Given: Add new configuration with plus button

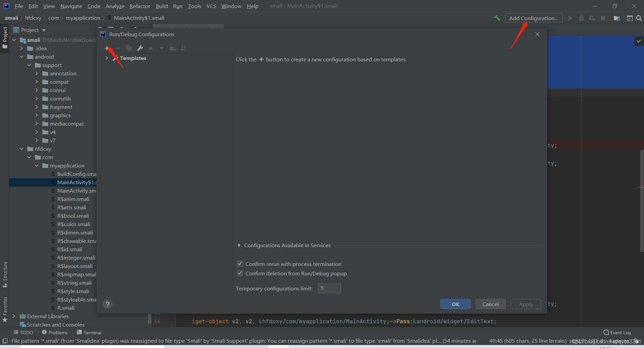Looking at the screenshot, I should 107,48.
